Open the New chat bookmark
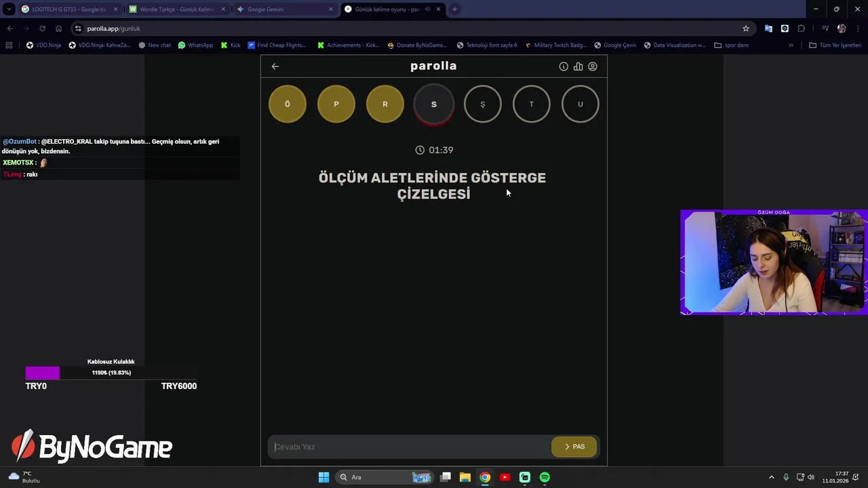The image size is (868, 488). [155, 45]
